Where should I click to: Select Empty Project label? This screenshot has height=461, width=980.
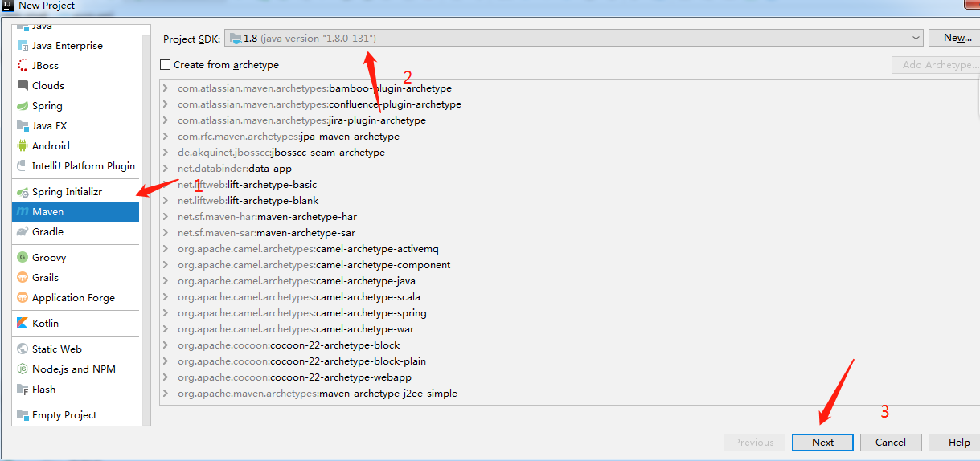click(x=64, y=415)
